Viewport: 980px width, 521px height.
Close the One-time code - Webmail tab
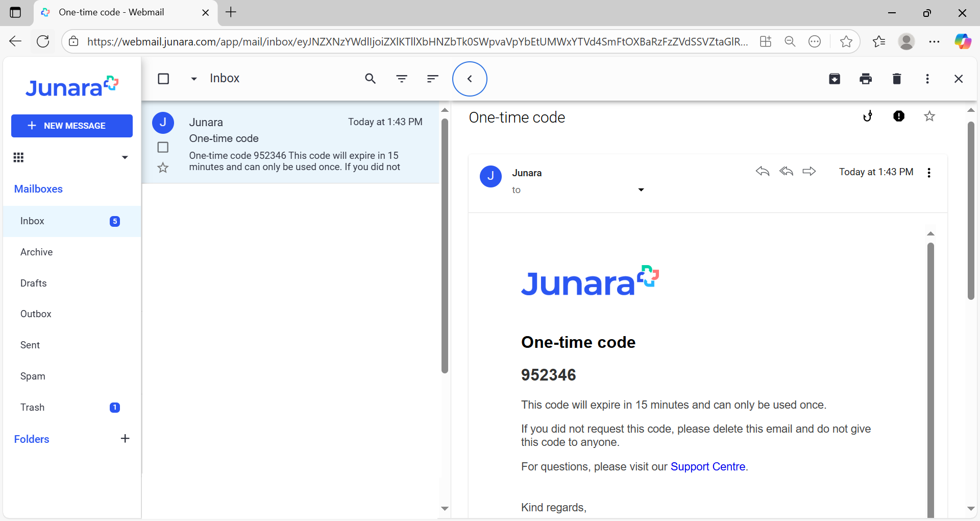pos(206,13)
